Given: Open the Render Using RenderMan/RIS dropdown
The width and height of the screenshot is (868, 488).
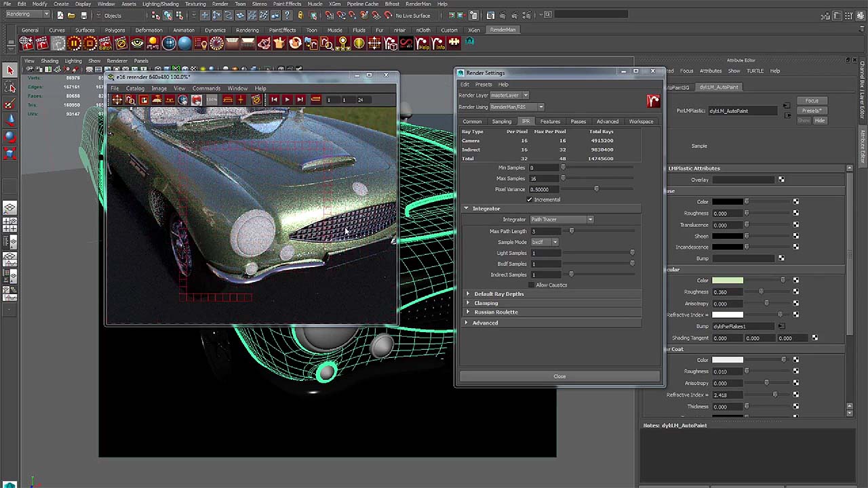Looking at the screenshot, I should click(x=517, y=107).
